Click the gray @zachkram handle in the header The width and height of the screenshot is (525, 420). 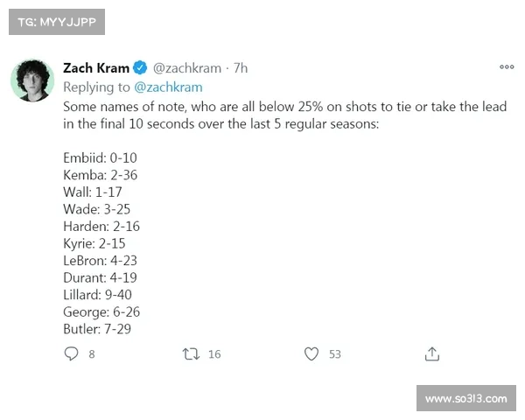(188, 68)
